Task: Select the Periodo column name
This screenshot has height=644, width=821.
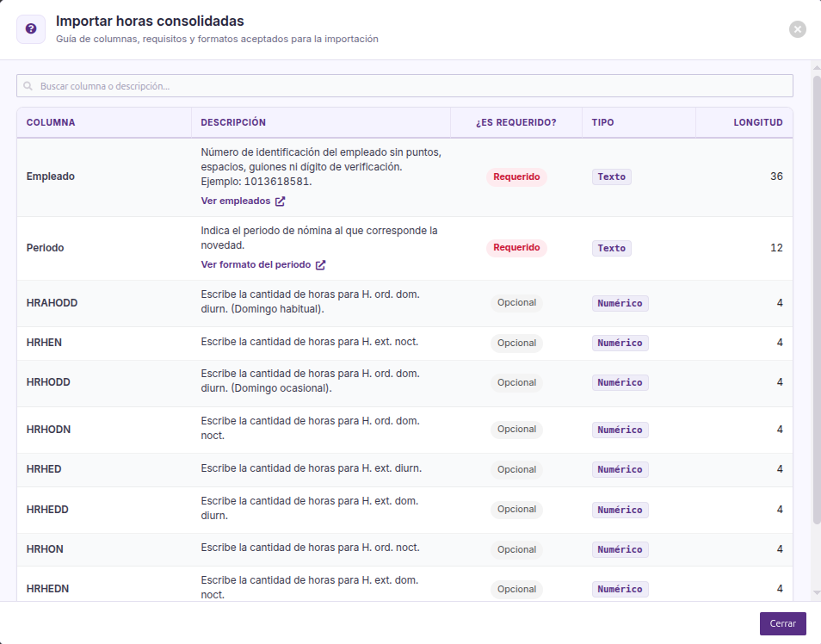Action: (45, 248)
